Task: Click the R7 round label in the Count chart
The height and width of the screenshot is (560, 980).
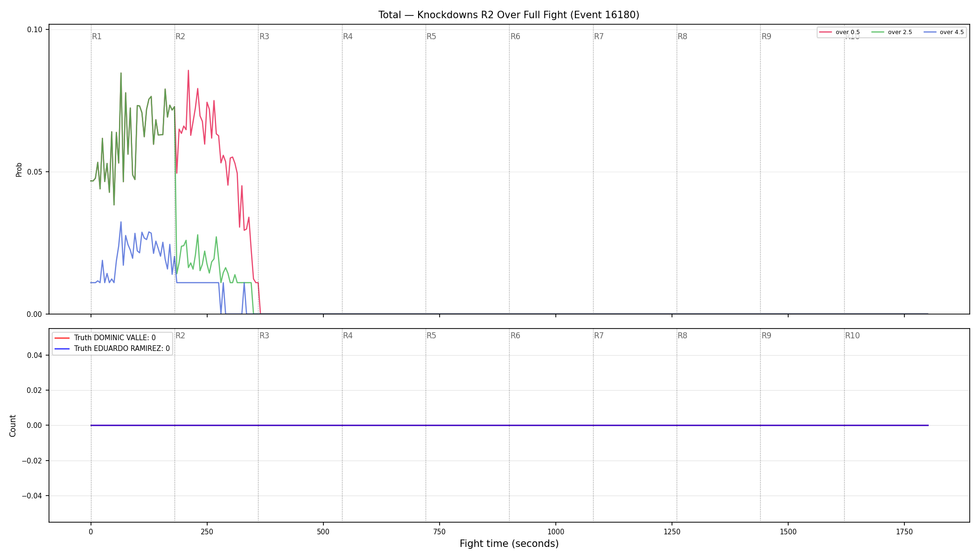Action: (599, 336)
